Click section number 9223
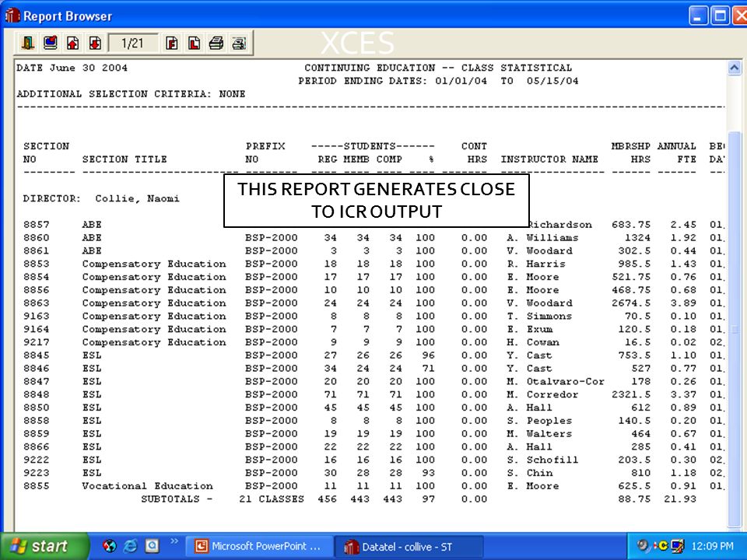Image resolution: width=747 pixels, height=560 pixels. click(37, 473)
